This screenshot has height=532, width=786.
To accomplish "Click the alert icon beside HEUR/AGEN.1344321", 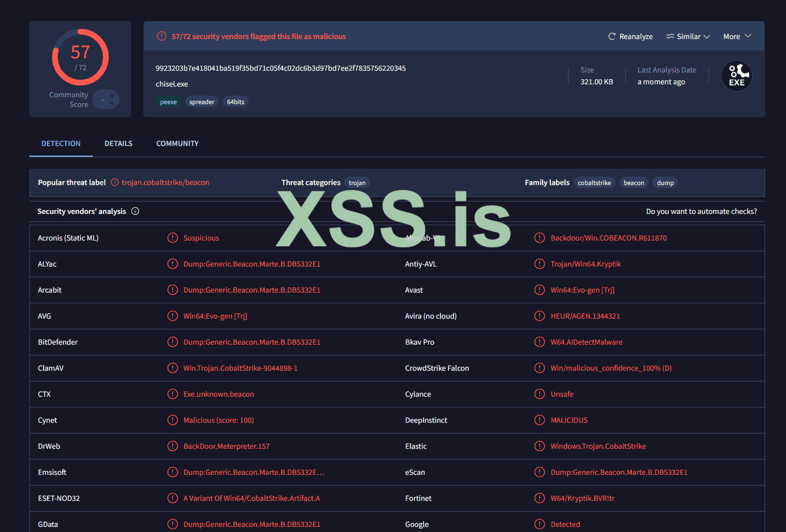I will pyautogui.click(x=540, y=316).
